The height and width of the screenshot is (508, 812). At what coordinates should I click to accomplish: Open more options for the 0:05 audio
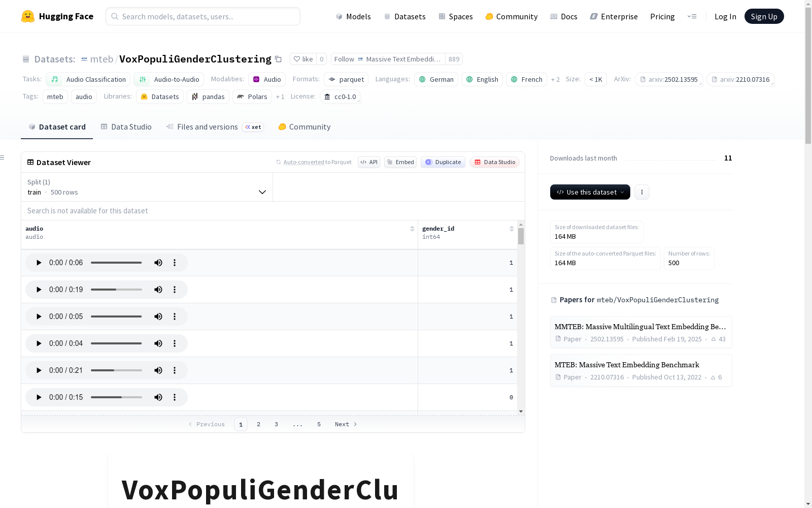[x=175, y=316]
